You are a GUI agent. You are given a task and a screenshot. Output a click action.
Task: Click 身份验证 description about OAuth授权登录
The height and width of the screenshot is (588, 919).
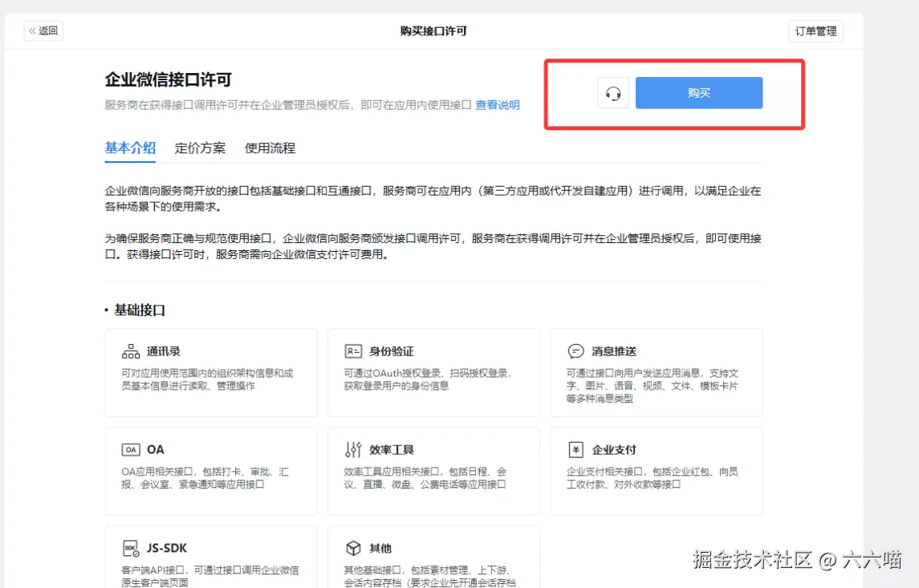[428, 379]
